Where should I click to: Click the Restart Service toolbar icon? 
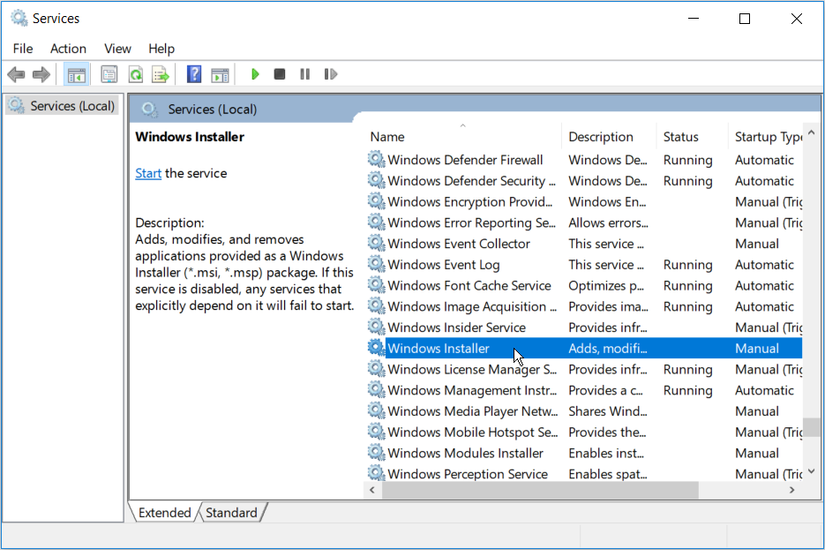point(331,74)
